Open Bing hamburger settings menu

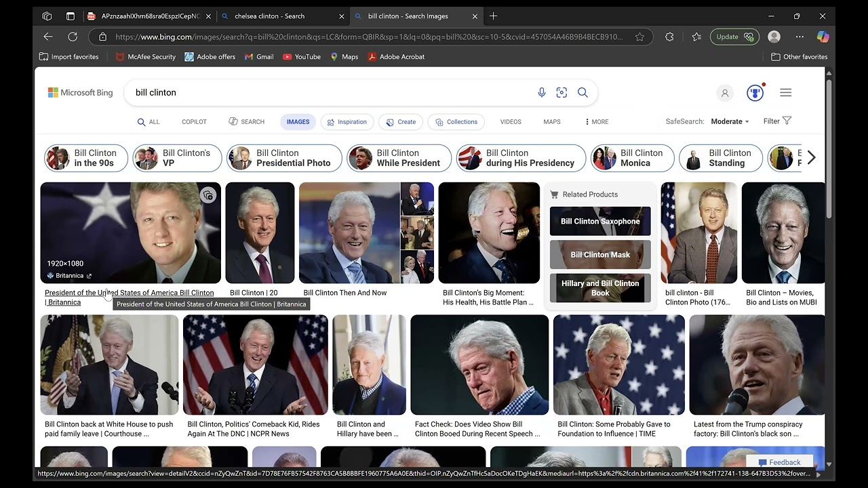pyautogui.click(x=785, y=92)
